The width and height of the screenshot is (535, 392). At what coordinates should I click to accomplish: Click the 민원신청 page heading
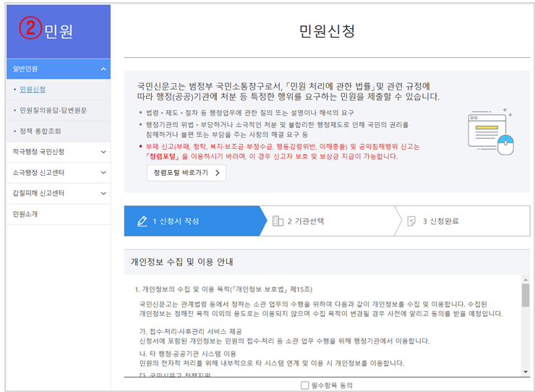(x=327, y=31)
